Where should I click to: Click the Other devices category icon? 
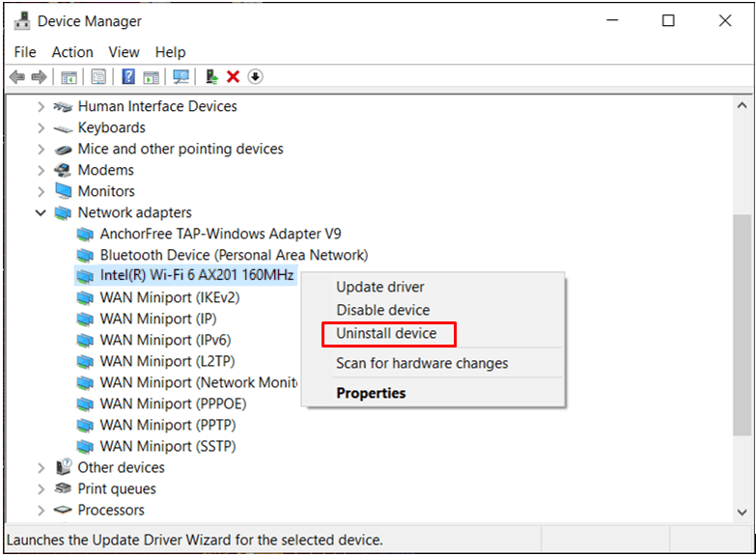coord(63,467)
